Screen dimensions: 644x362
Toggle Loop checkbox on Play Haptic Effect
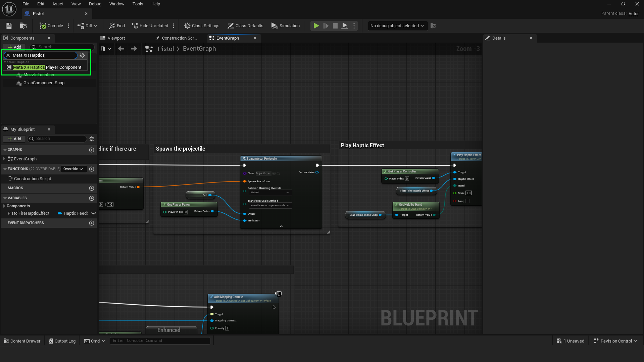[x=467, y=201]
